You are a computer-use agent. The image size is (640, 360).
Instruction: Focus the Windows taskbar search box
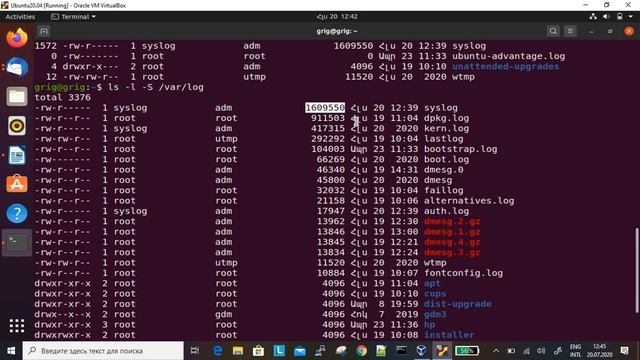click(103, 351)
